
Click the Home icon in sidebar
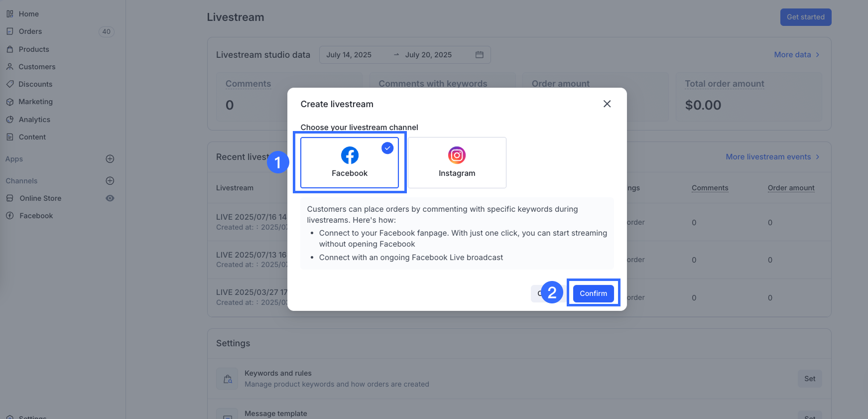click(10, 14)
